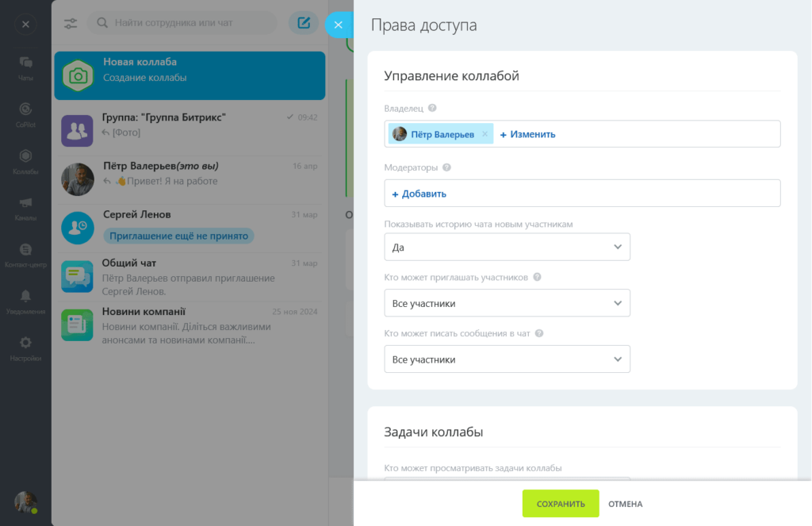
Task: Save access rights with СОХРАНИТЬ
Action: (x=561, y=503)
